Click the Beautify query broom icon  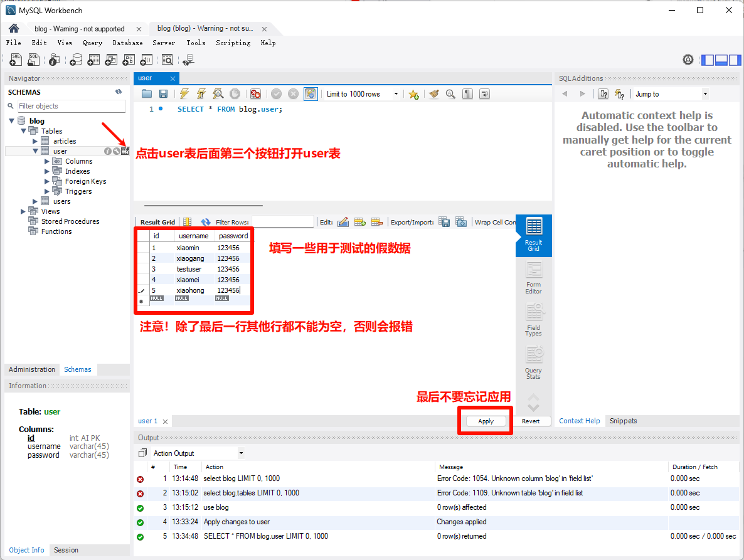(x=433, y=94)
